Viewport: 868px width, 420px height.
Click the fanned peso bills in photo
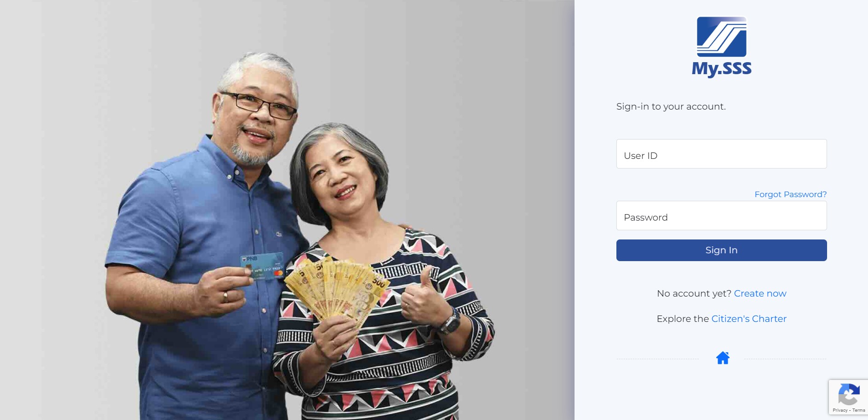point(336,288)
